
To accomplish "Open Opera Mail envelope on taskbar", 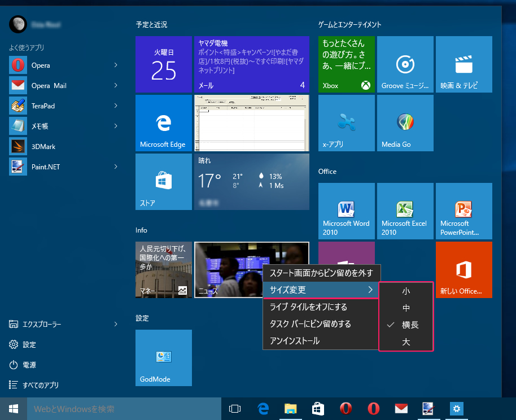I will [401, 409].
